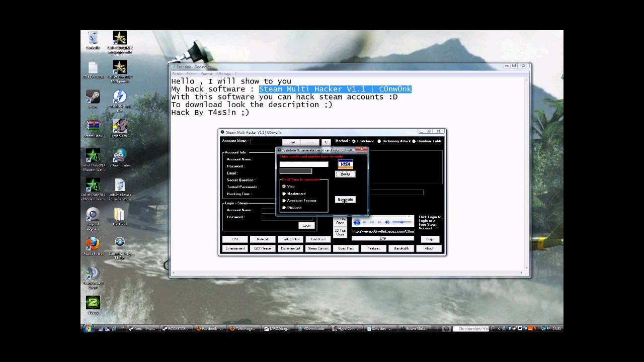Click the media player stop button
Screen dimensions: 644x362
click(364, 222)
